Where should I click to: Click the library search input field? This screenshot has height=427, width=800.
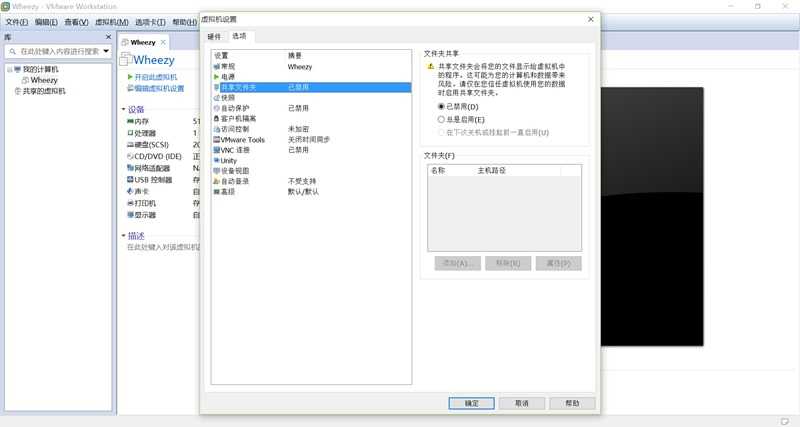pos(60,51)
